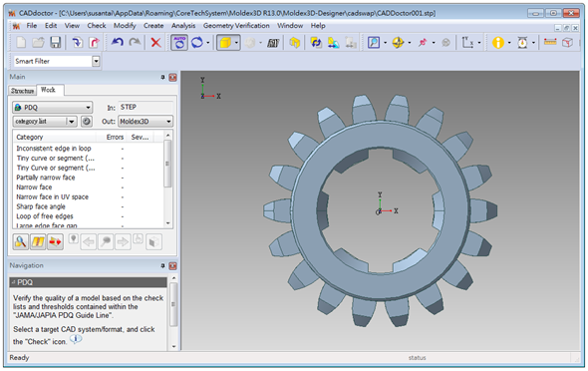Open the Edit menu
The image size is (588, 371).
tap(51, 26)
